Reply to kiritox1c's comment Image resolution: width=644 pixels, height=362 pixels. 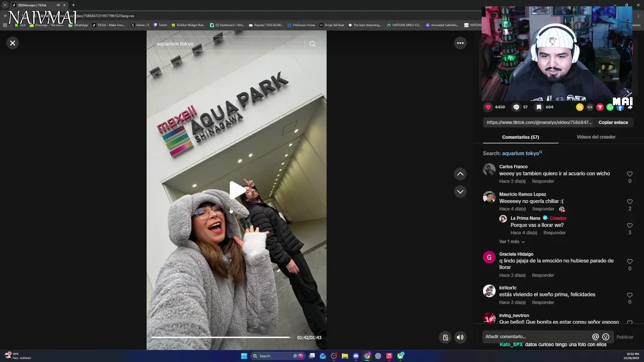coord(543,303)
